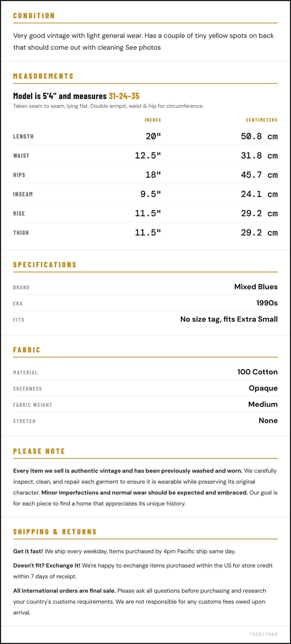The width and height of the screenshot is (291, 644).
Task: Click the SPECIFICATIONS section heading
Action: [x=45, y=264]
